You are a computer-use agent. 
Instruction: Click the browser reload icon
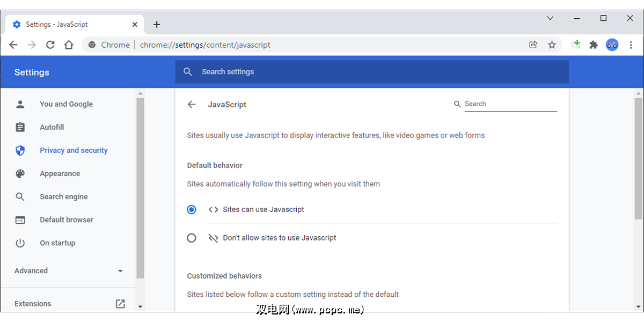pos(50,45)
